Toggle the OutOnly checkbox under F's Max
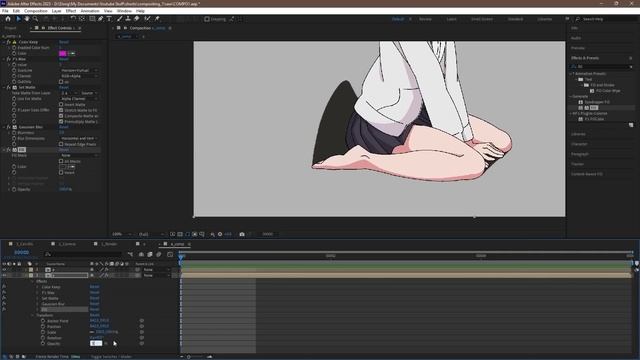Image resolution: width=640 pixels, height=360 pixels. pos(61,82)
